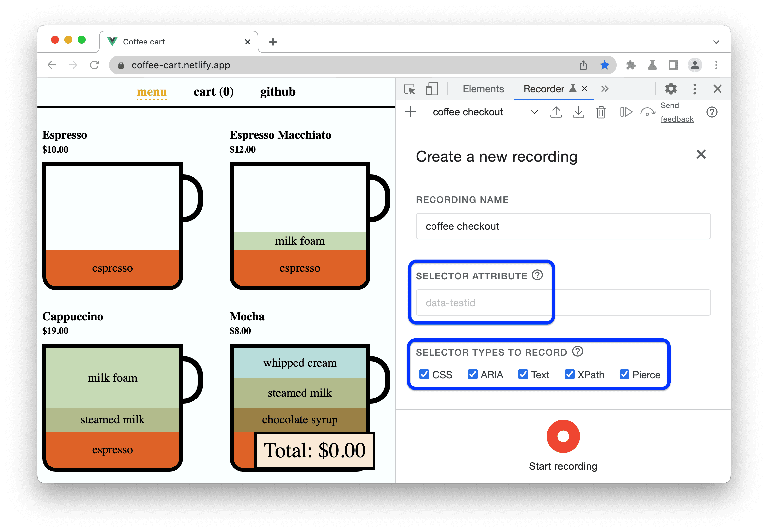Close the new recording dialog
768x532 pixels.
701,154
